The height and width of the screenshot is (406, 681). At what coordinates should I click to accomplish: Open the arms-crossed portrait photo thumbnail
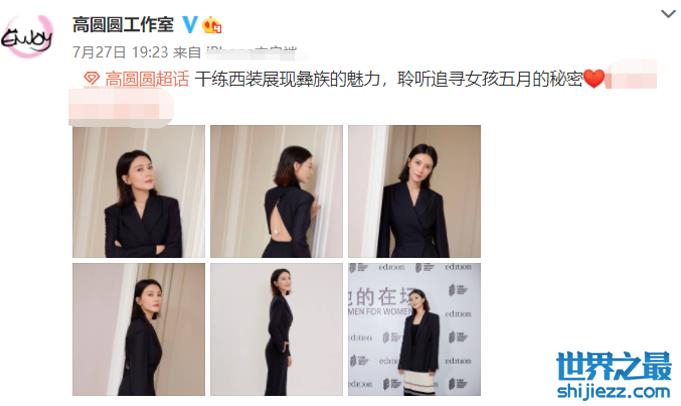[139, 191]
